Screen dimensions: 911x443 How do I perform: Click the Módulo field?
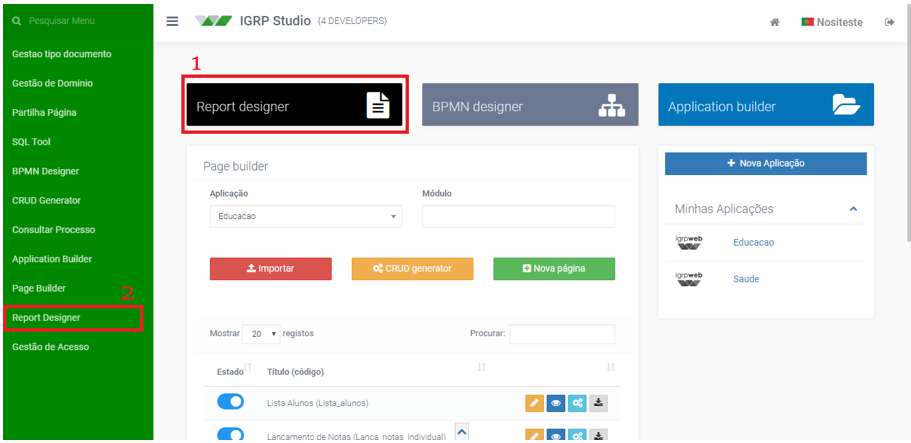518,216
